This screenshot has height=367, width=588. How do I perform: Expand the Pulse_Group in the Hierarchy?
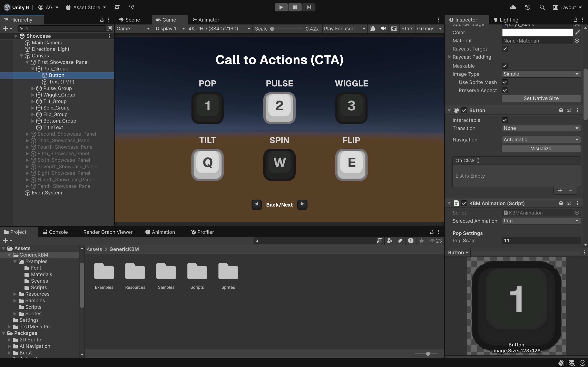(x=33, y=88)
